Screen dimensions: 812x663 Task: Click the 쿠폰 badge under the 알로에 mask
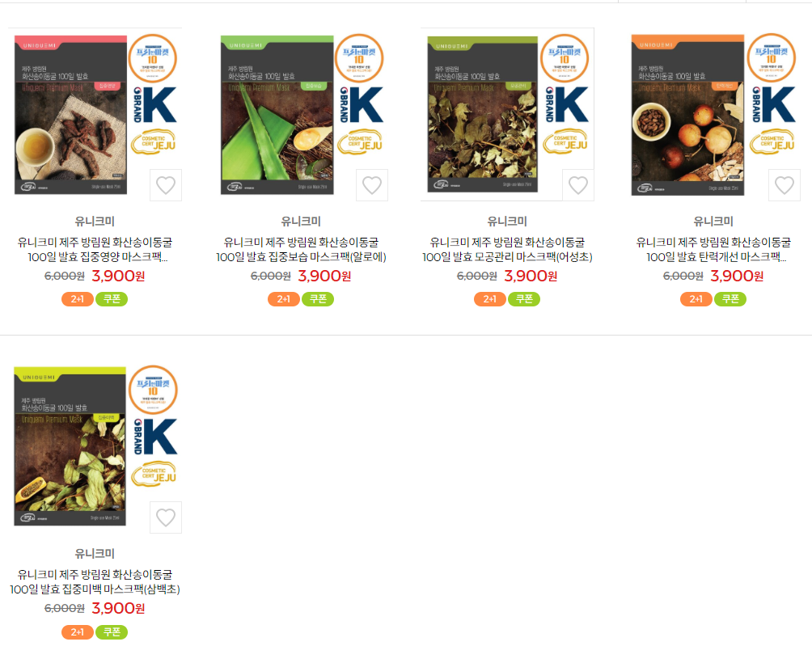click(318, 299)
